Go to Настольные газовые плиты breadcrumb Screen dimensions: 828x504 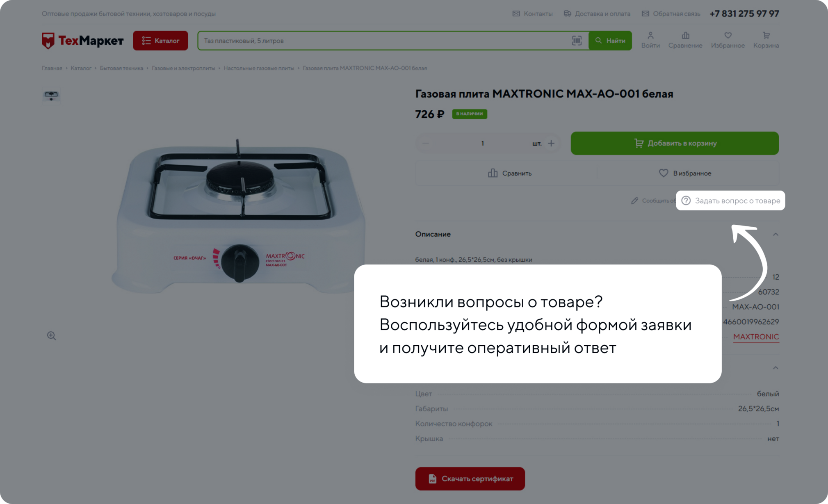click(x=259, y=68)
